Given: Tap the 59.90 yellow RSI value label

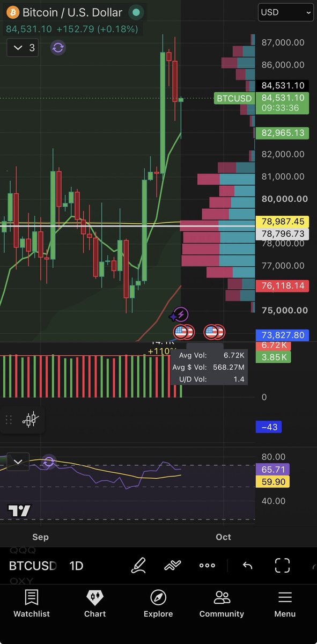Looking at the screenshot, I should click(272, 482).
